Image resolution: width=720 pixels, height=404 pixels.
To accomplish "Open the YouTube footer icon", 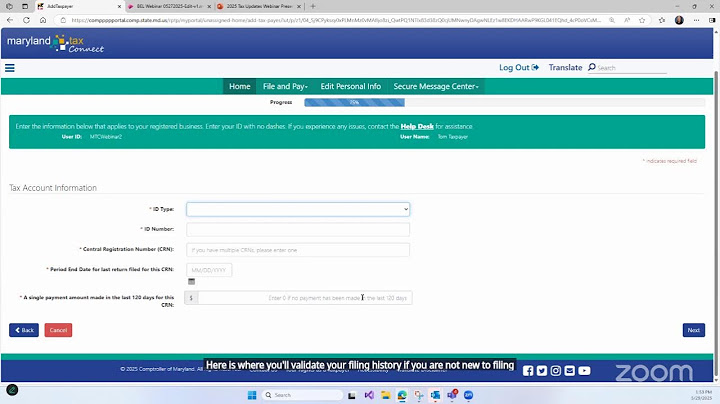I will [584, 370].
